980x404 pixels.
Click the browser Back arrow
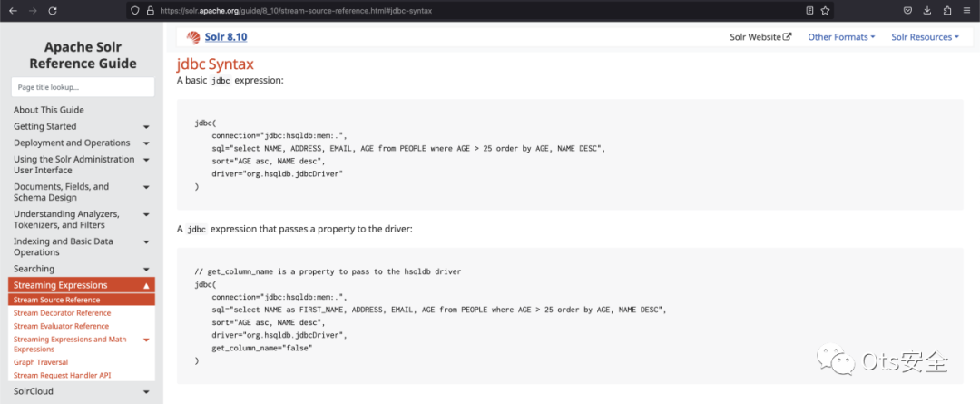13,11
